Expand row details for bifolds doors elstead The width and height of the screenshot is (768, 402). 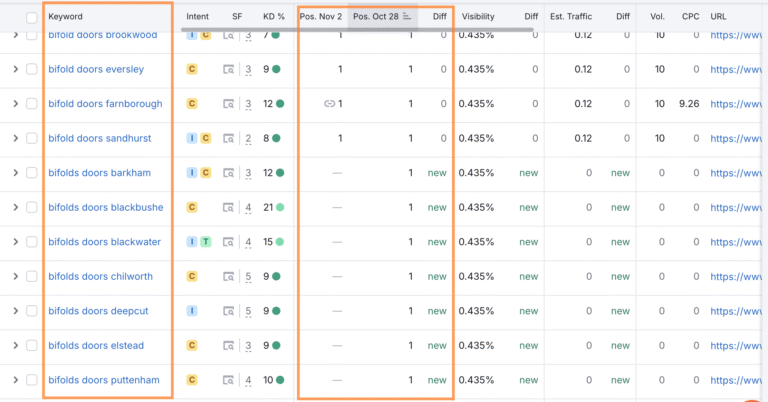click(15, 346)
